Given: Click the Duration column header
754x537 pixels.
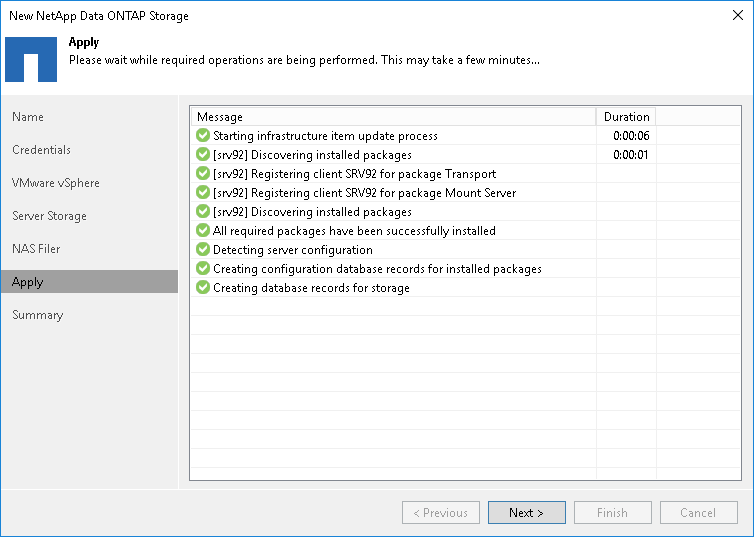Looking at the screenshot, I should 626,117.
